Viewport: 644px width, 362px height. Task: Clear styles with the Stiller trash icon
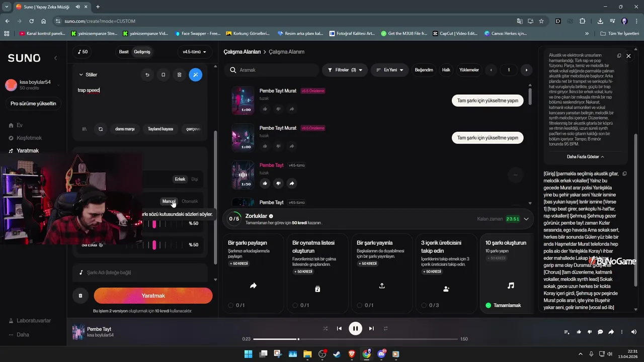point(179,75)
